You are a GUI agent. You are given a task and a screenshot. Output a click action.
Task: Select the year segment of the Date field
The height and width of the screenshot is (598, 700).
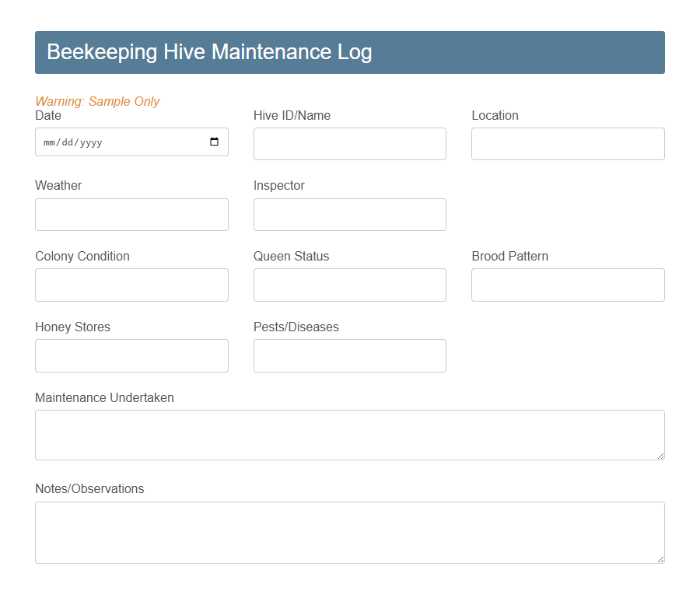click(89, 143)
